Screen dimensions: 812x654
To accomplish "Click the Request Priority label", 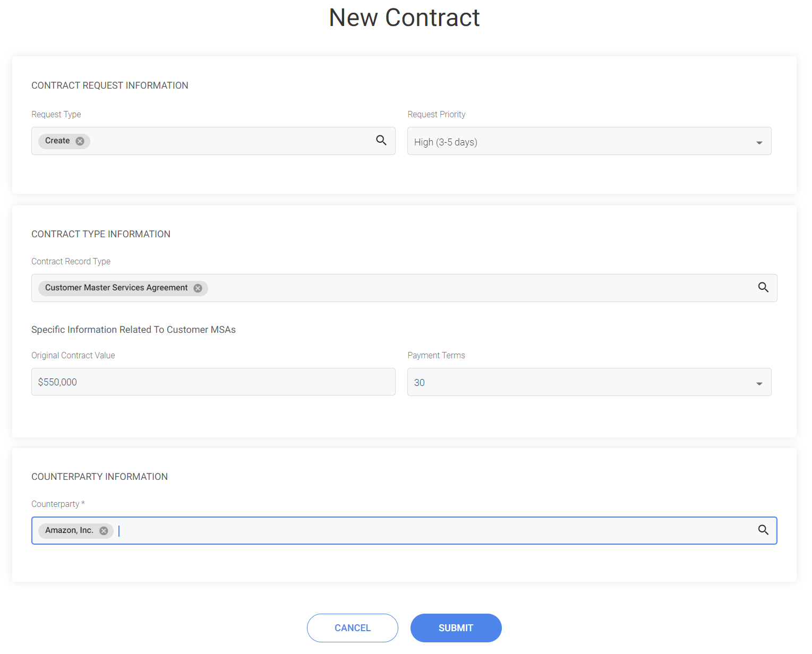I will (x=436, y=115).
